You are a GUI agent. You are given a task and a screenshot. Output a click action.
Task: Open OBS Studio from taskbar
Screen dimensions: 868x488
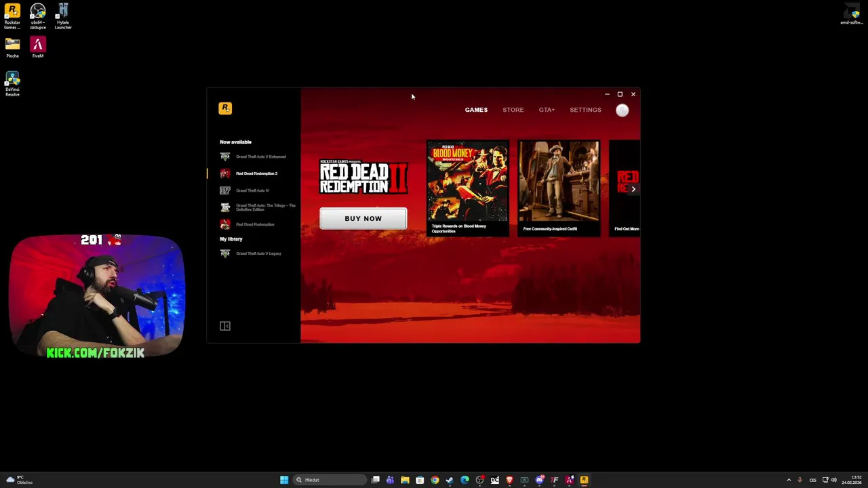[x=479, y=480]
